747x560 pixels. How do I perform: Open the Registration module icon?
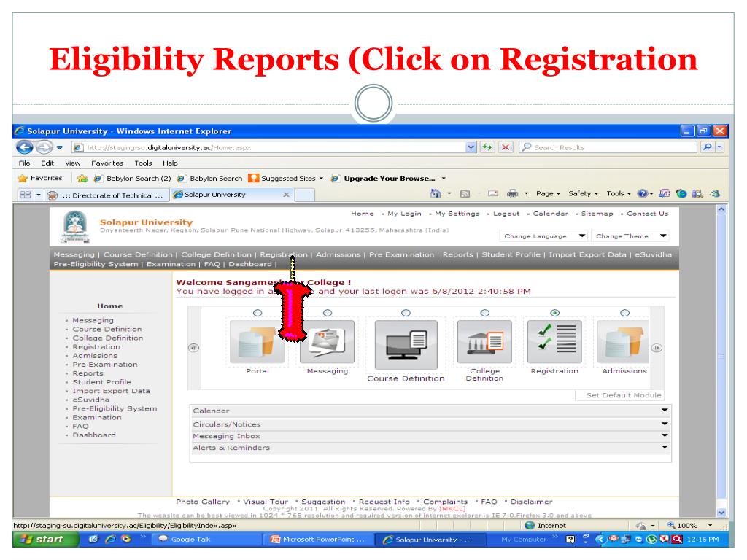pyautogui.click(x=554, y=342)
